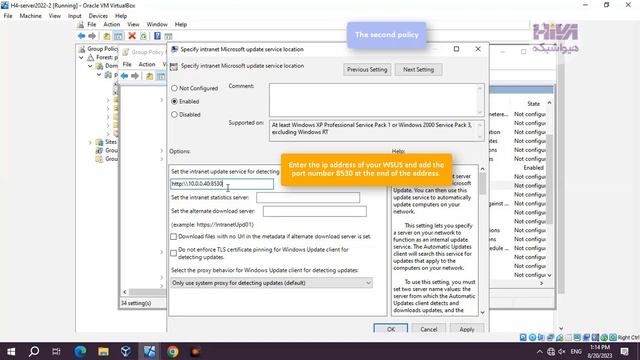Click the green Refresh toolbar icon
This screenshot has height=360, width=640.
143,36
